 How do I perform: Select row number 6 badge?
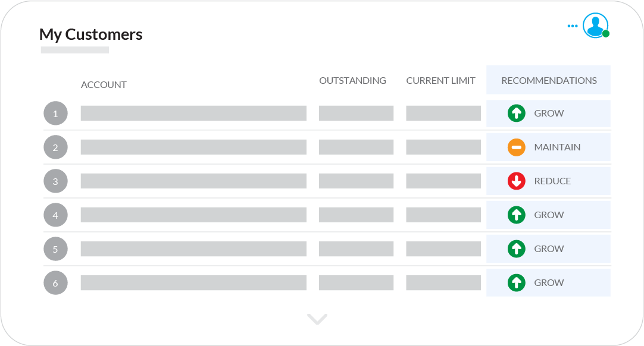click(55, 282)
